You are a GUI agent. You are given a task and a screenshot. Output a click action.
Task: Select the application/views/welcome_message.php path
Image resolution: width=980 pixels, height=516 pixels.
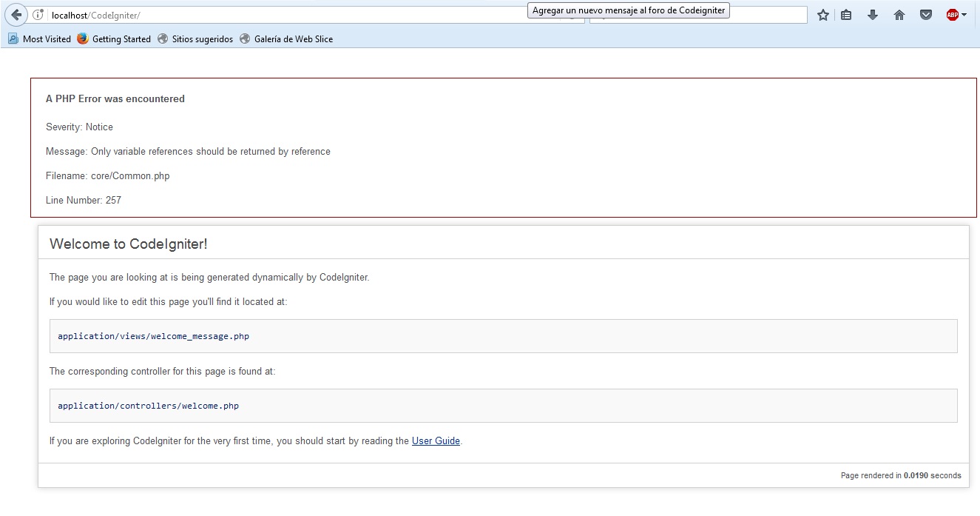click(153, 336)
